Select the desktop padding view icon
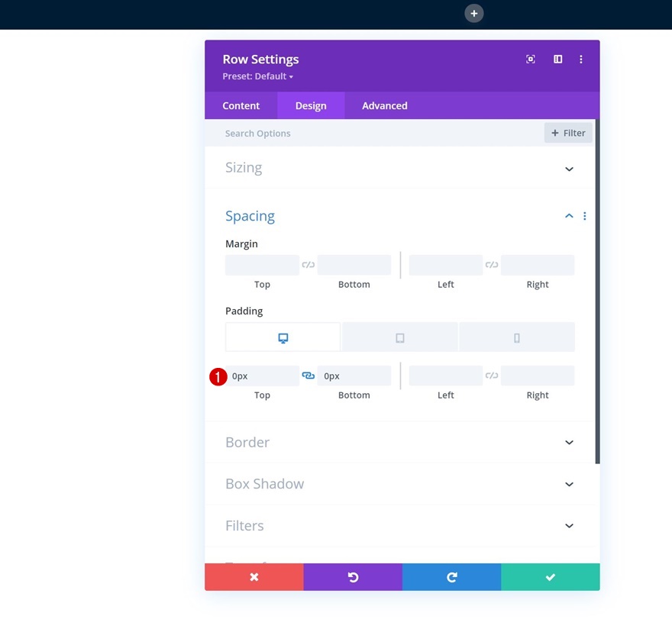Image resolution: width=672 pixels, height=632 pixels. pyautogui.click(x=283, y=337)
